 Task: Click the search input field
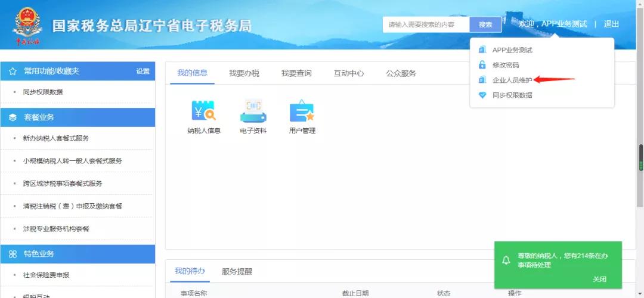(x=426, y=24)
